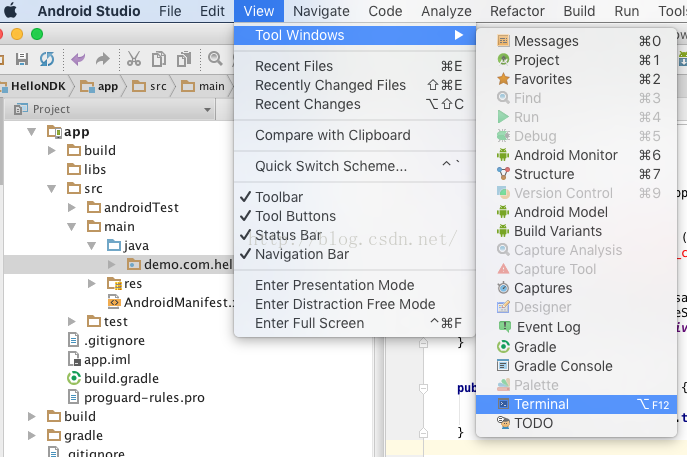This screenshot has width=687, height=457.
Task: Open Messages tool window icon
Action: click(x=503, y=41)
